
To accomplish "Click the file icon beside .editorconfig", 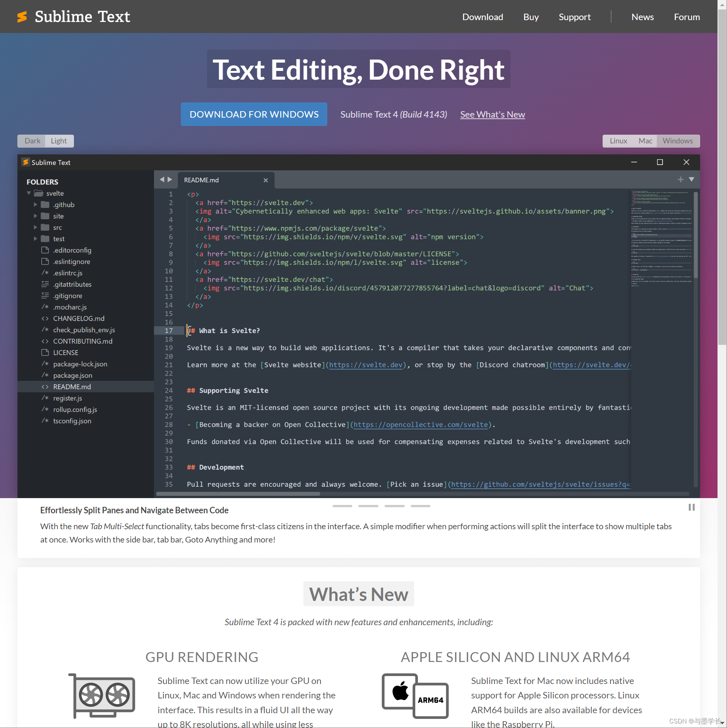I will point(45,250).
